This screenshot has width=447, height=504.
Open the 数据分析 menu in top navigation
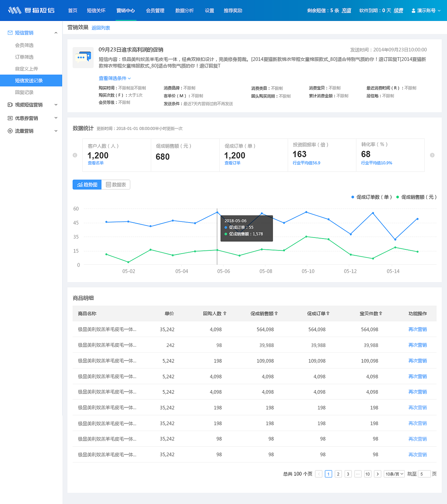point(185,10)
